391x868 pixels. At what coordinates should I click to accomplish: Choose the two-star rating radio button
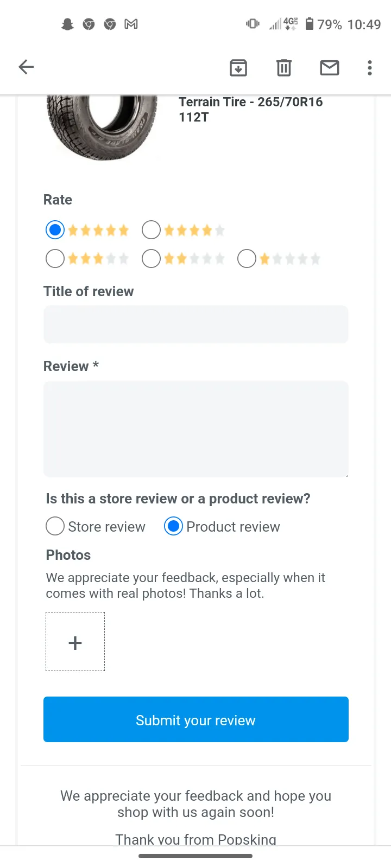point(151,259)
